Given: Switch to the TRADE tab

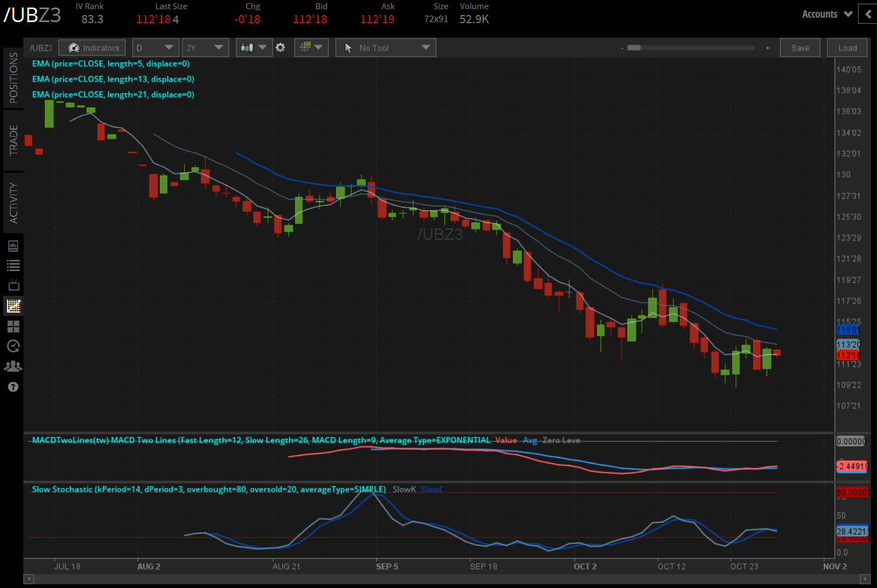Looking at the screenshot, I should 13,140.
